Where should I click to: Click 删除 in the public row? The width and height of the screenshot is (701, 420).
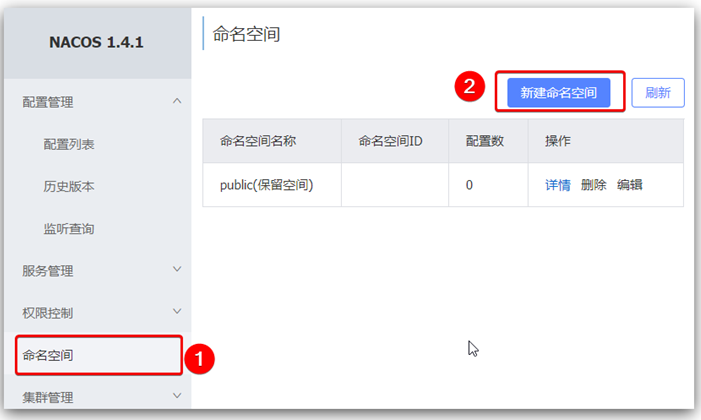[593, 185]
